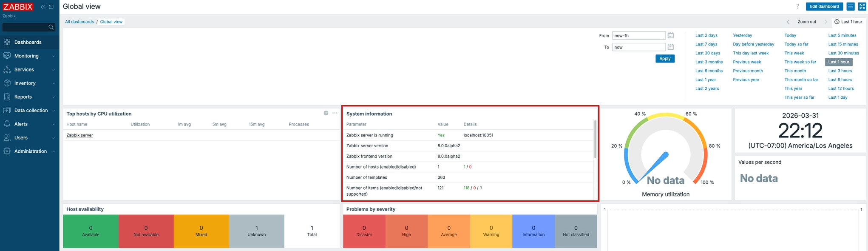Click the help question mark icon
The width and height of the screenshot is (868, 251).
797,6
